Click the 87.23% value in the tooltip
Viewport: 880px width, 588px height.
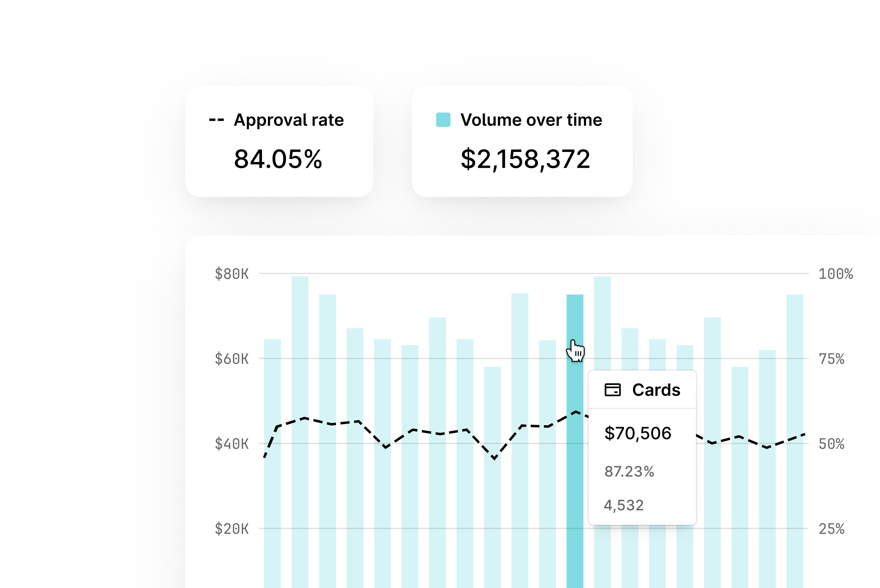point(629,471)
